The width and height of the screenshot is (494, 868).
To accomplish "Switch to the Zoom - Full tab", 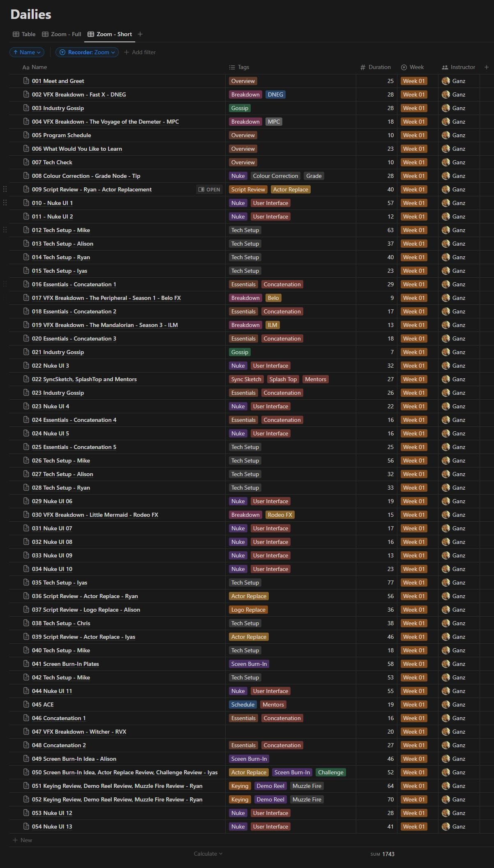I will 62,34.
